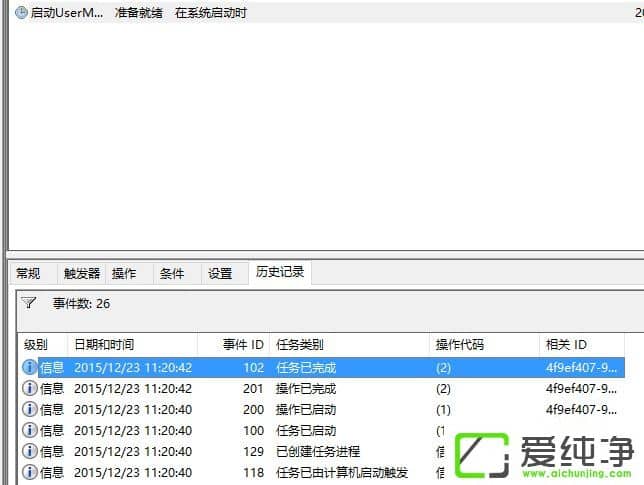Click the (2) operation code in the 任务已完成 row
Screen dimensions: 644x485
click(443, 367)
